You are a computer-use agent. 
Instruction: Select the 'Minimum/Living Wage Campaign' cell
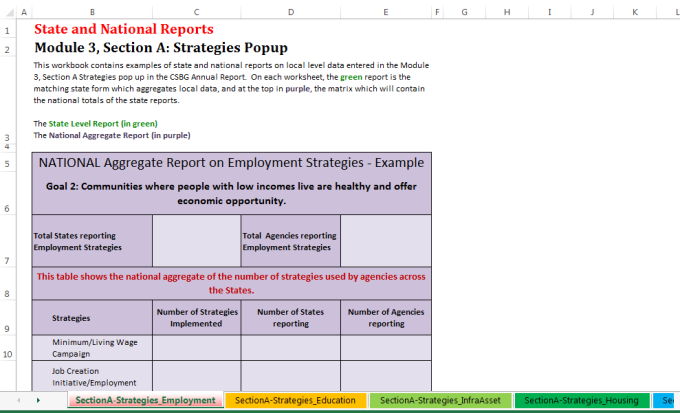91,347
